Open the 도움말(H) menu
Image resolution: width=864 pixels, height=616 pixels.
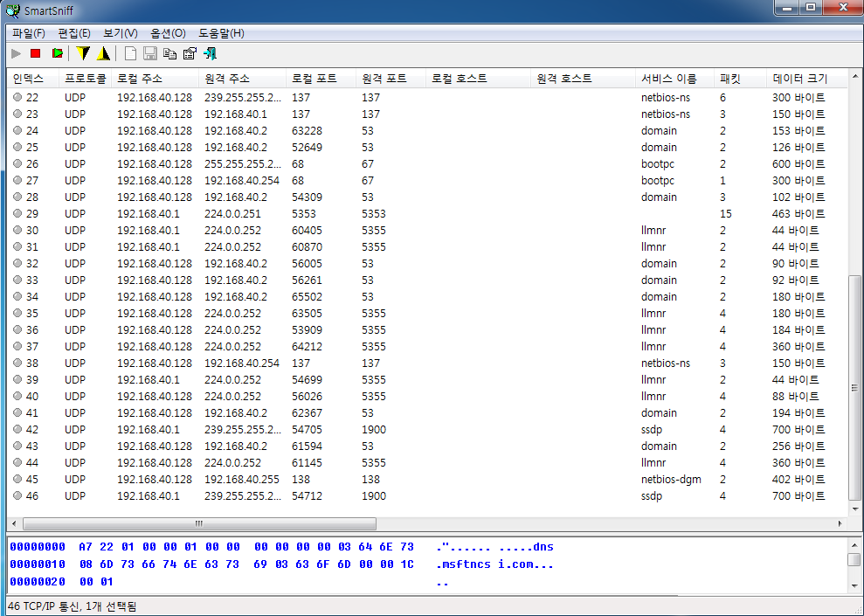point(221,33)
